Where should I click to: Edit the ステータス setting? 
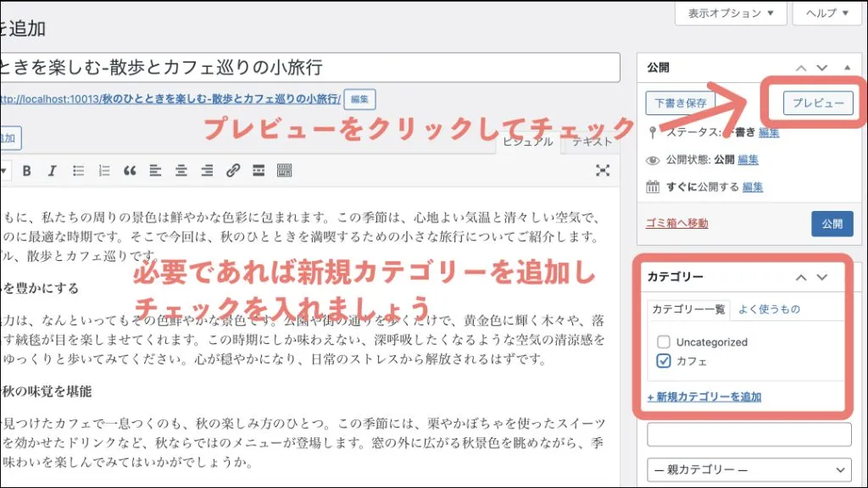tap(768, 132)
